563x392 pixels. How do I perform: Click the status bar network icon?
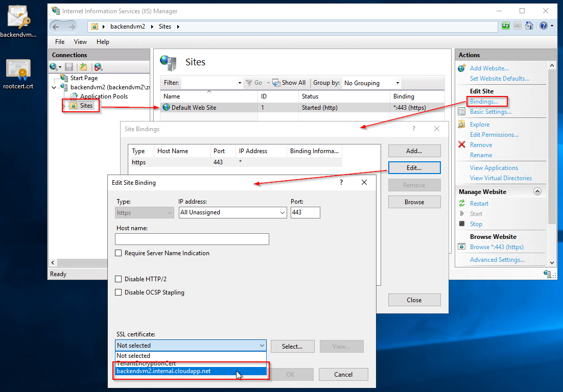pos(548,274)
